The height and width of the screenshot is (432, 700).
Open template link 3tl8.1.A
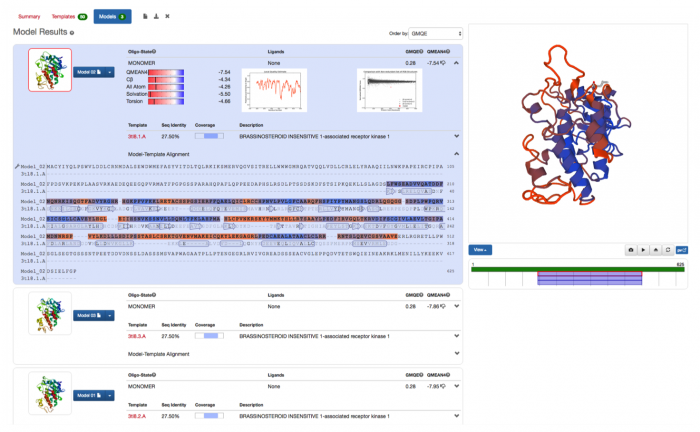click(138, 136)
